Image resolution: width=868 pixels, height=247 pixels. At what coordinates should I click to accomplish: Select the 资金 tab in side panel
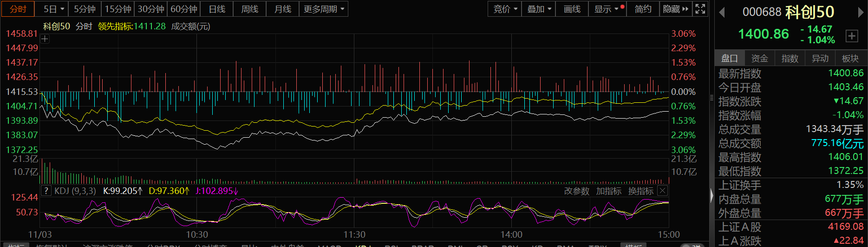[x=759, y=58]
